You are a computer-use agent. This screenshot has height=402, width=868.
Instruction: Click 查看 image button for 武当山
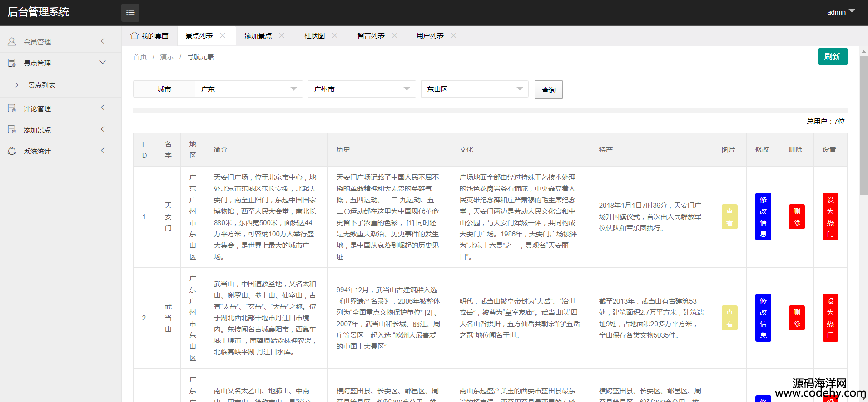point(729,318)
